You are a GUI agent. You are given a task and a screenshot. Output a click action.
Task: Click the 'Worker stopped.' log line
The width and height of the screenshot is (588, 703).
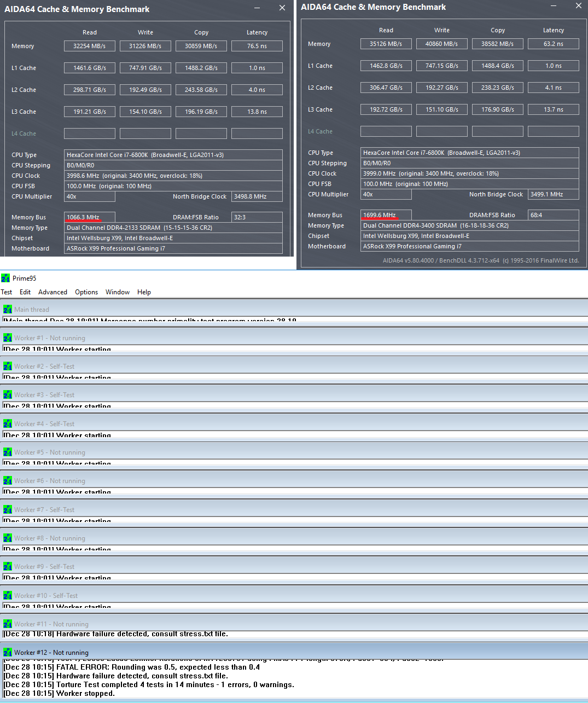[59, 693]
